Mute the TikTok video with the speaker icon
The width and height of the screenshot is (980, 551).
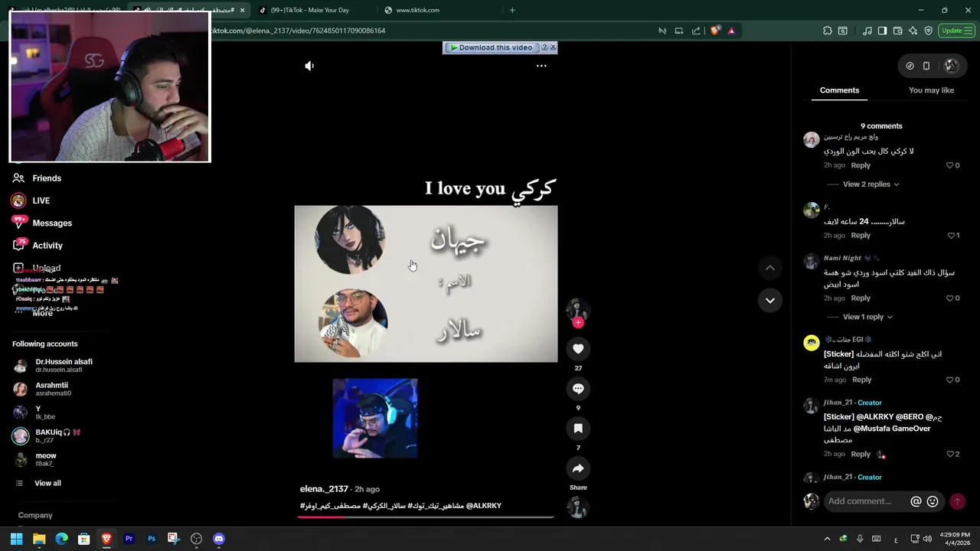tap(309, 66)
